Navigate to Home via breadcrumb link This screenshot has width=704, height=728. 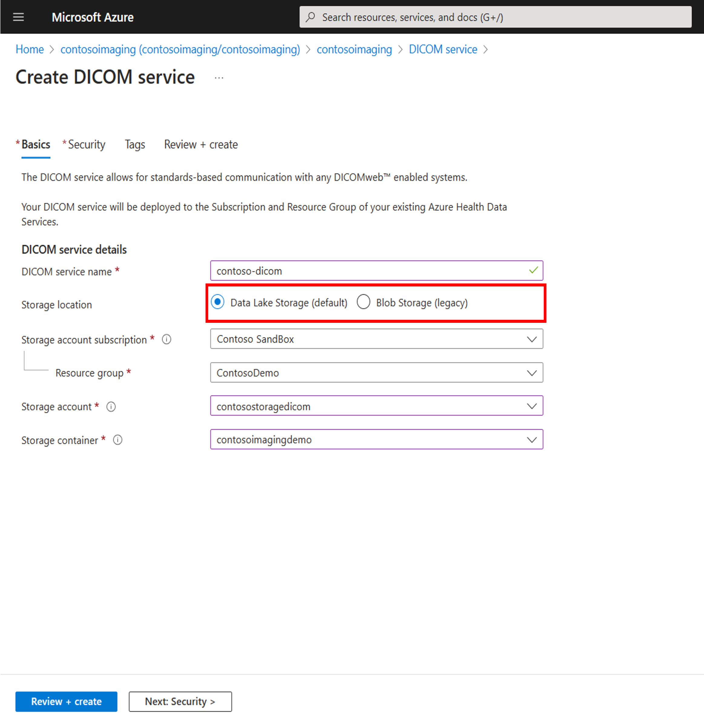tap(29, 49)
